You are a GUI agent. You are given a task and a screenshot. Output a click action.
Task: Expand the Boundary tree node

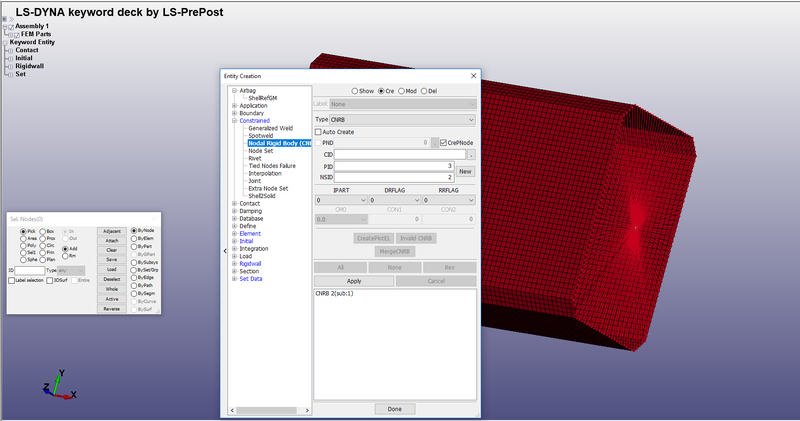tap(234, 113)
